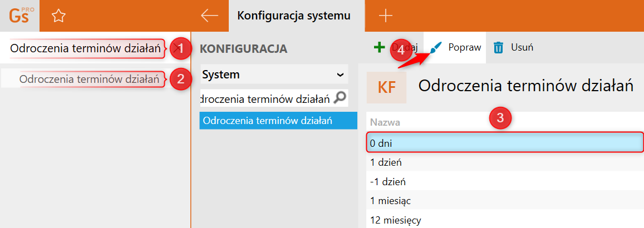Click the KF tile thumbnail
This screenshot has height=228, width=644.
click(x=386, y=87)
